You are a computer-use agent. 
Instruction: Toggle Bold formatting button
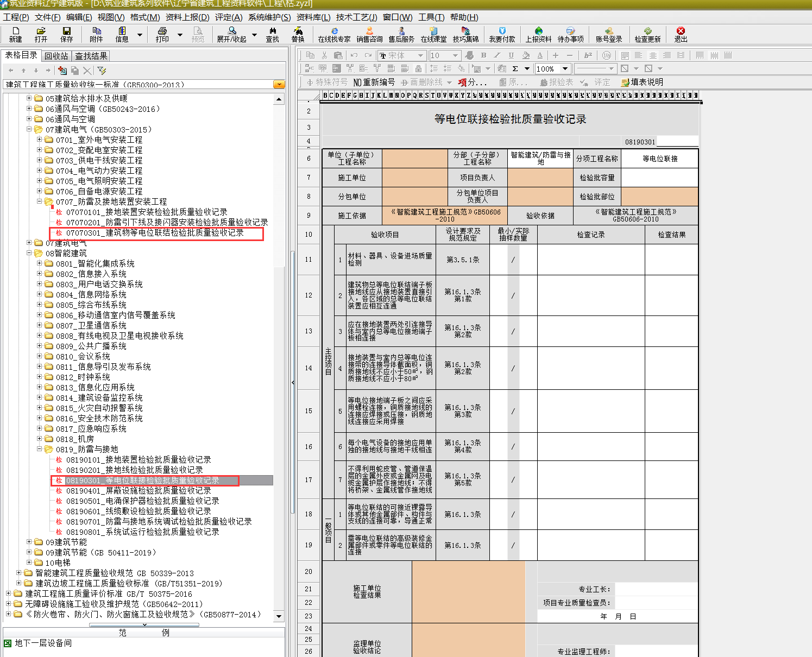point(483,55)
